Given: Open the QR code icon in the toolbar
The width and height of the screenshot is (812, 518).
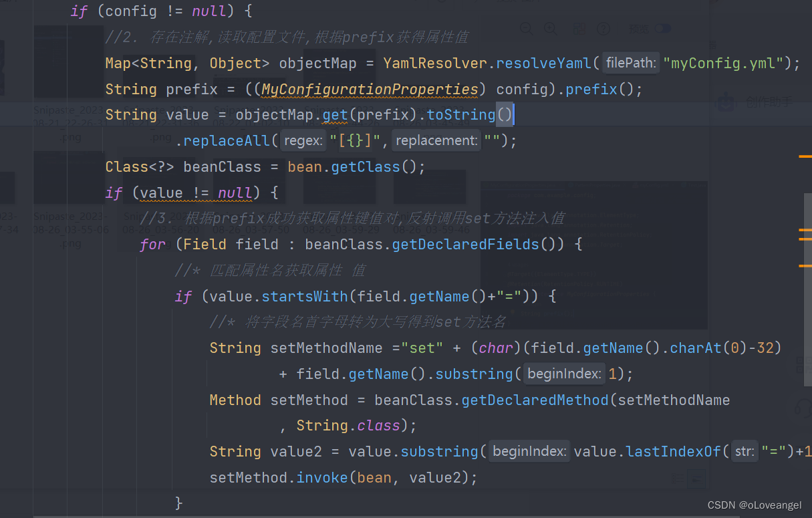Looking at the screenshot, I should pyautogui.click(x=580, y=29).
